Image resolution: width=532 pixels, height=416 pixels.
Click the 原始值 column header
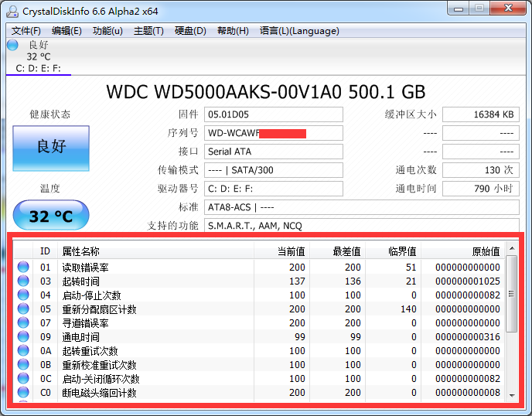462,251
